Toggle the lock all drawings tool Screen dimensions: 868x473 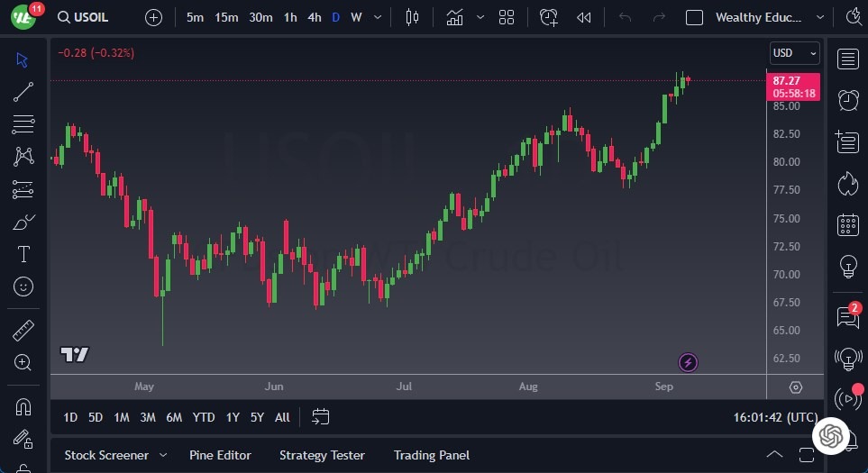click(23, 440)
